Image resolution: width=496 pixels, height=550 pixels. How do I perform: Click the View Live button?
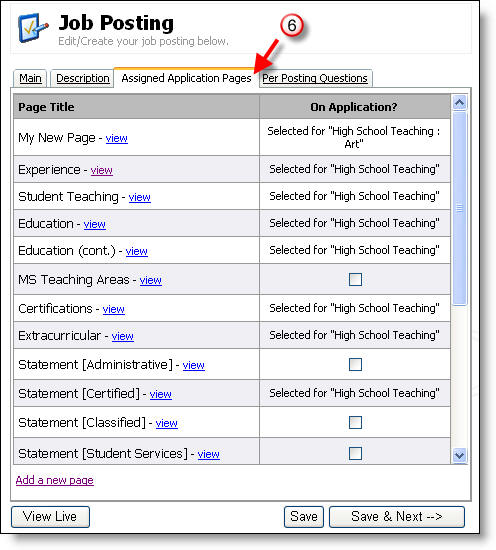tap(50, 516)
